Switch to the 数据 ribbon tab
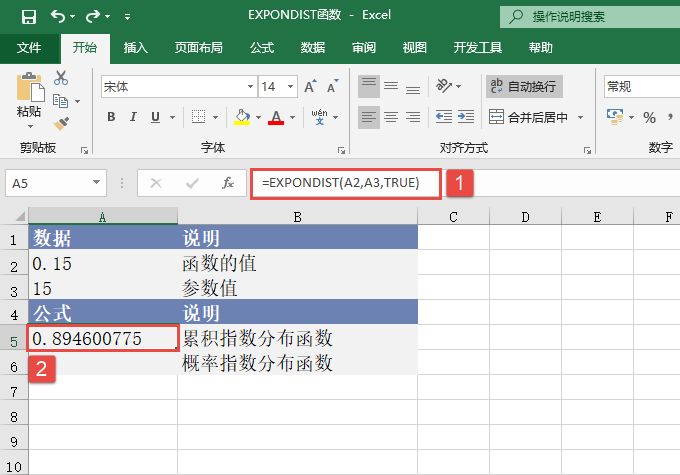Viewport: 680px width, 475px height. click(313, 47)
